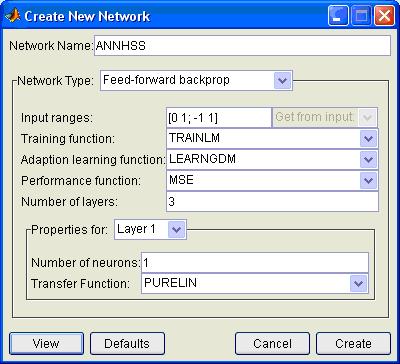
Task: Close the Create New Network dialog
Action: pos(385,16)
